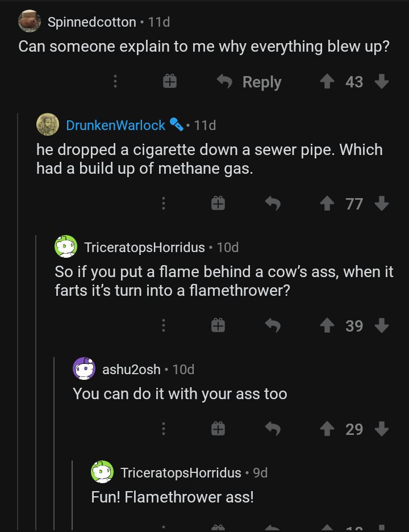Click reply arrow on DrunkenWarlock's comment
This screenshot has width=409, height=532.
click(273, 203)
